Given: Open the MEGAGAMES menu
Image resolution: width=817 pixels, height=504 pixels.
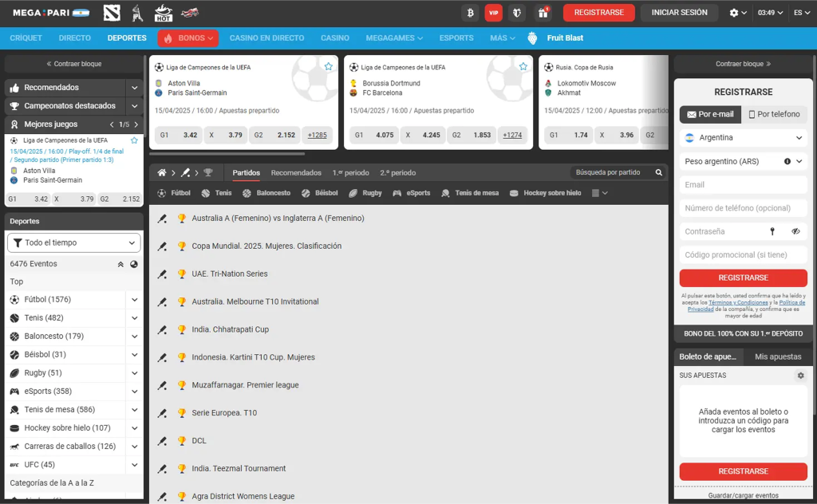Looking at the screenshot, I should [394, 38].
